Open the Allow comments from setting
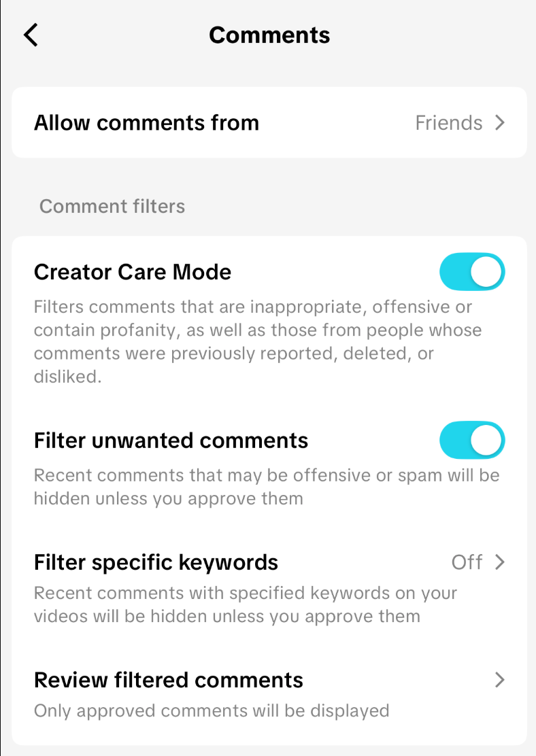The height and width of the screenshot is (756, 536). click(146, 123)
